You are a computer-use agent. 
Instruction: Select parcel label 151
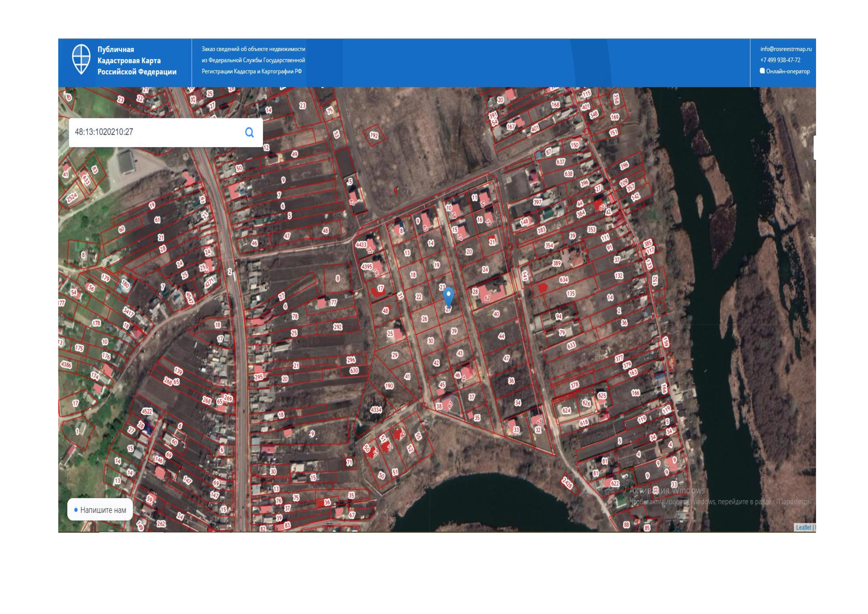coord(613,132)
